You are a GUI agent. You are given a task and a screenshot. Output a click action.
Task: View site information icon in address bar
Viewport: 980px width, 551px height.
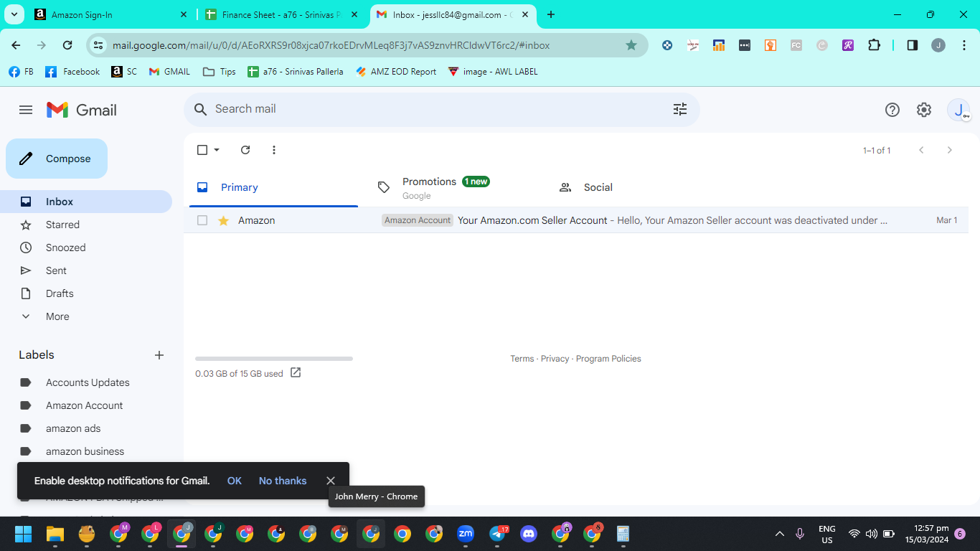(x=99, y=45)
